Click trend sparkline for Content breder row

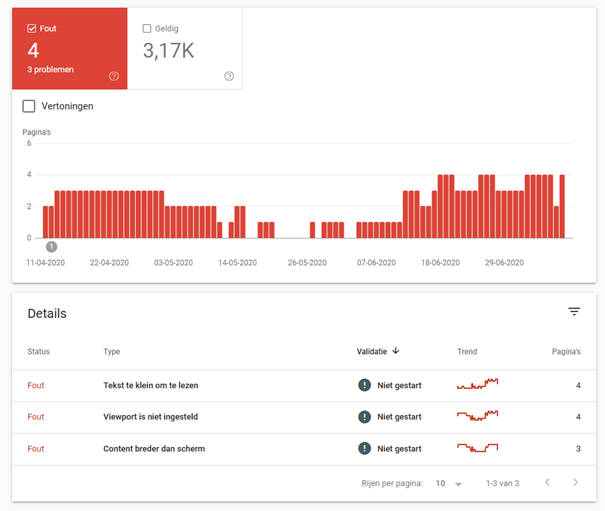[478, 448]
